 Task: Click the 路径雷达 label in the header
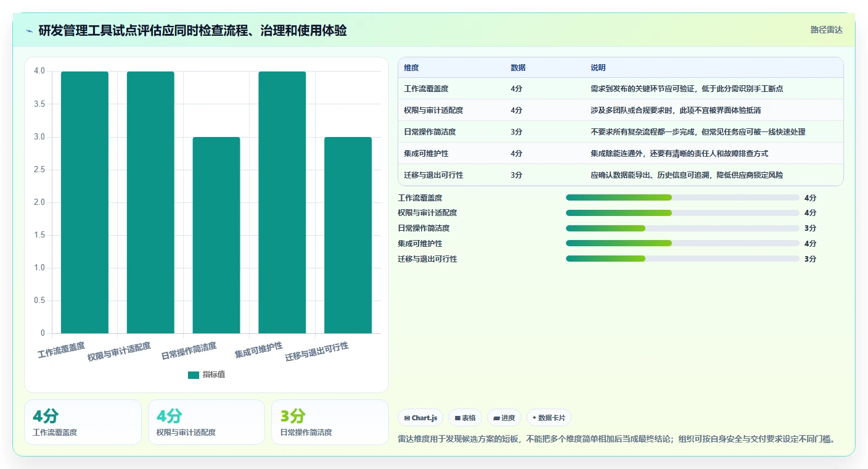tap(826, 30)
